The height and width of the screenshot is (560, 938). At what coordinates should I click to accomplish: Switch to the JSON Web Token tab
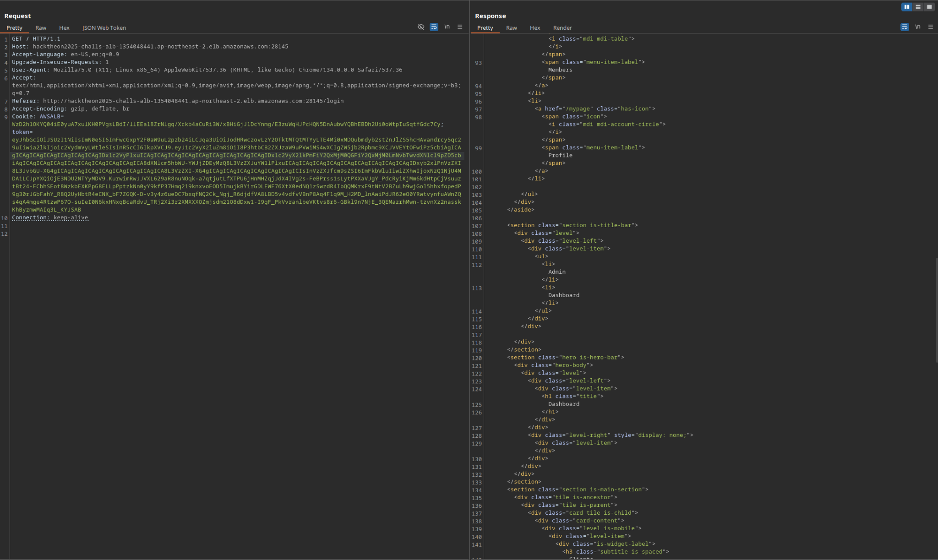coord(104,27)
